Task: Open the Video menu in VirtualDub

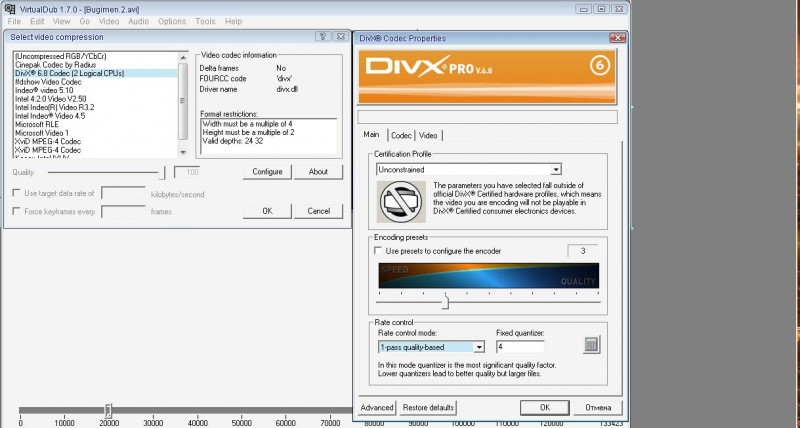Action: pyautogui.click(x=109, y=21)
